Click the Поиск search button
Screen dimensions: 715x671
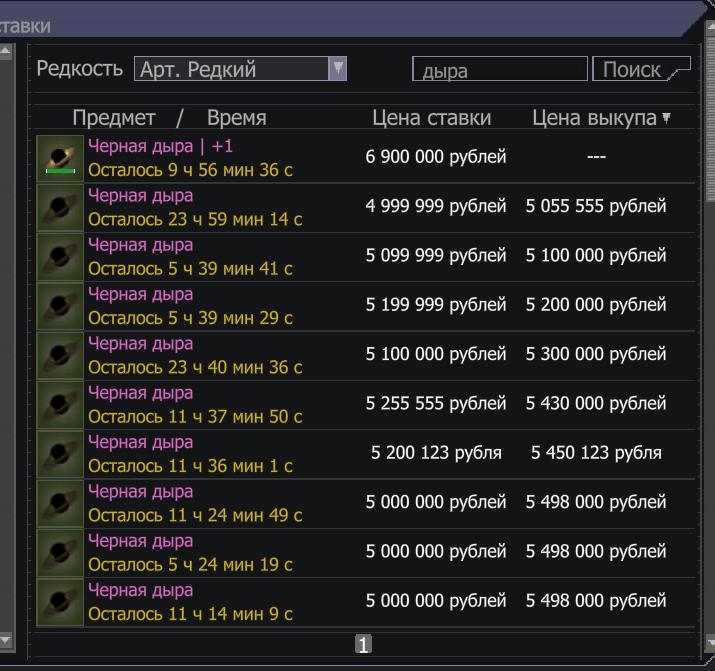click(638, 70)
